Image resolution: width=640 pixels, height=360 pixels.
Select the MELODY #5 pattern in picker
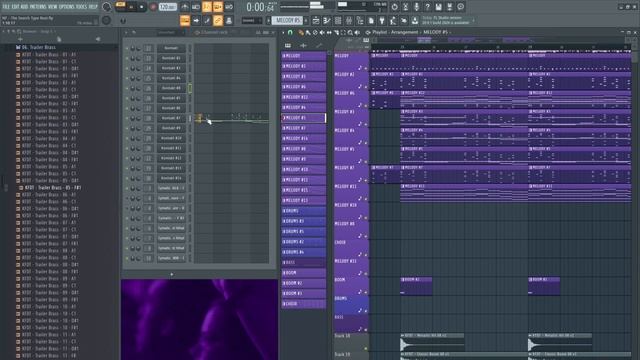tap(303, 118)
